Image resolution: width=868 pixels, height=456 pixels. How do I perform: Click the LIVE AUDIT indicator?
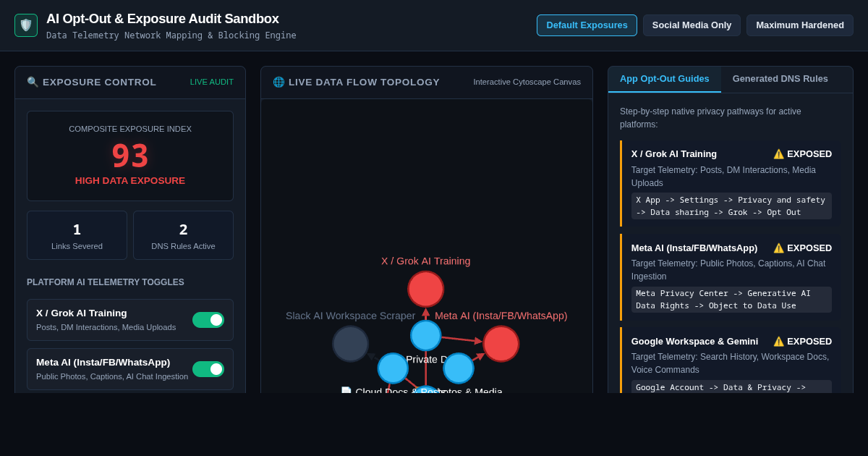(x=212, y=82)
